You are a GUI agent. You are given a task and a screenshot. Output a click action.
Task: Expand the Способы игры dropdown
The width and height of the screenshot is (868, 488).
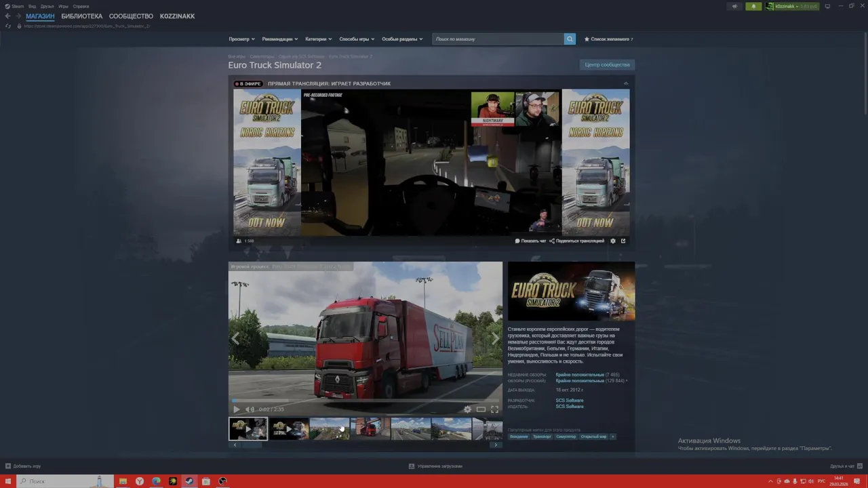pos(357,39)
